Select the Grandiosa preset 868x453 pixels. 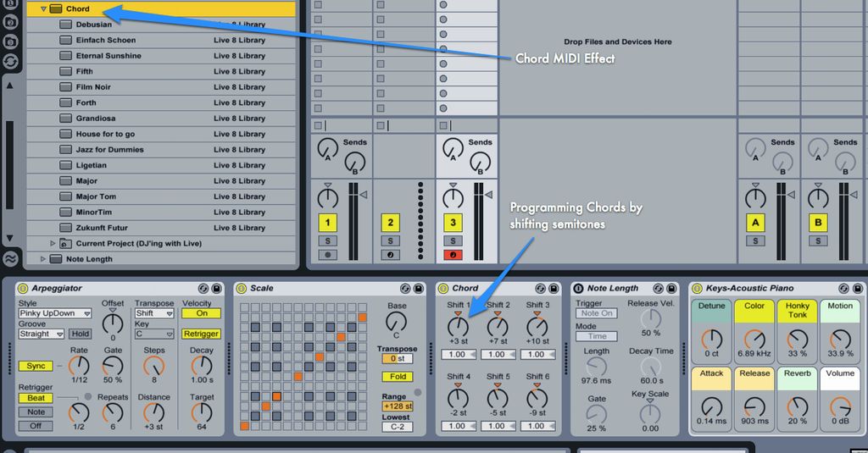pos(161,119)
